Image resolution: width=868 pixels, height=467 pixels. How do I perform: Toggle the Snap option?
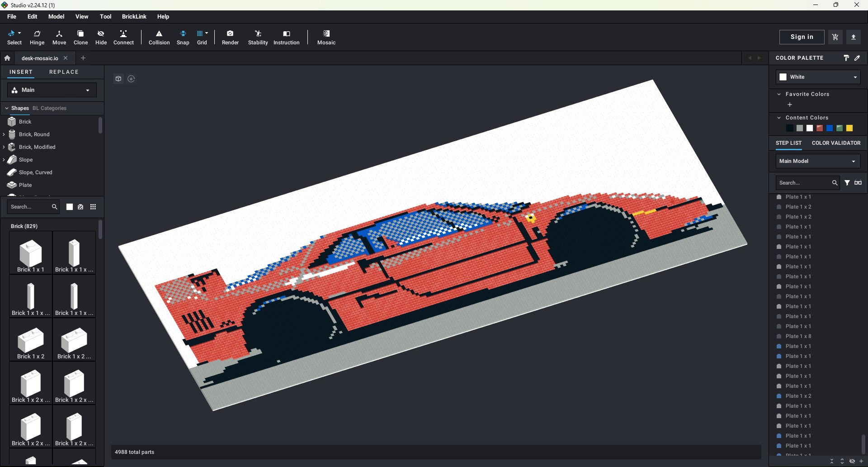(x=183, y=37)
